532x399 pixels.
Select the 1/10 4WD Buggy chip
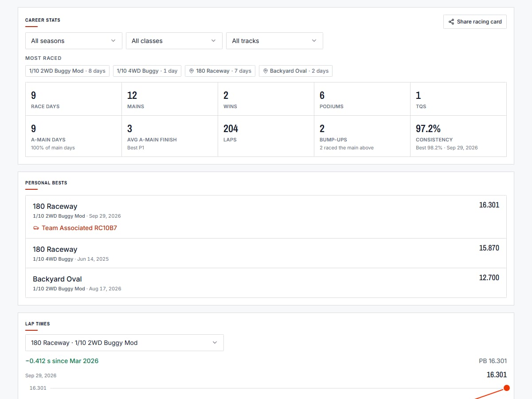pyautogui.click(x=147, y=71)
